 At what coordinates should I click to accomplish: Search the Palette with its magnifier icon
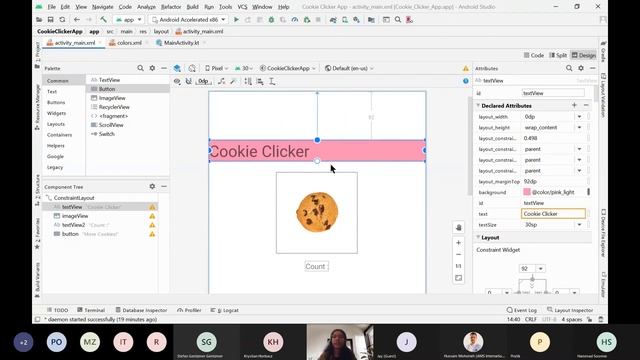click(140, 68)
